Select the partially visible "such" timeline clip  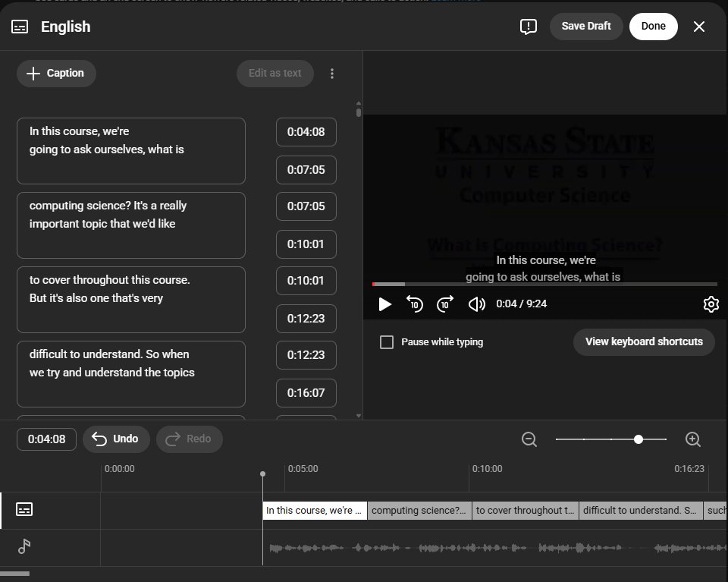point(715,511)
